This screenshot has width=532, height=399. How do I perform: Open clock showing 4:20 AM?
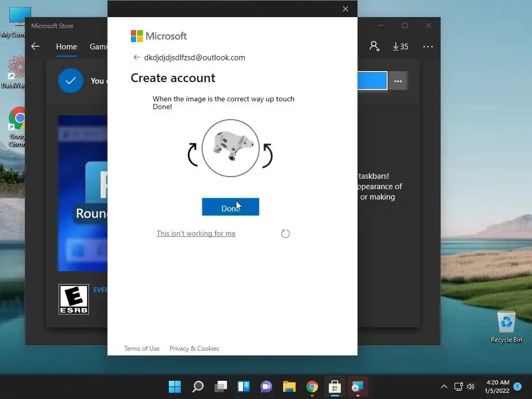(x=497, y=387)
